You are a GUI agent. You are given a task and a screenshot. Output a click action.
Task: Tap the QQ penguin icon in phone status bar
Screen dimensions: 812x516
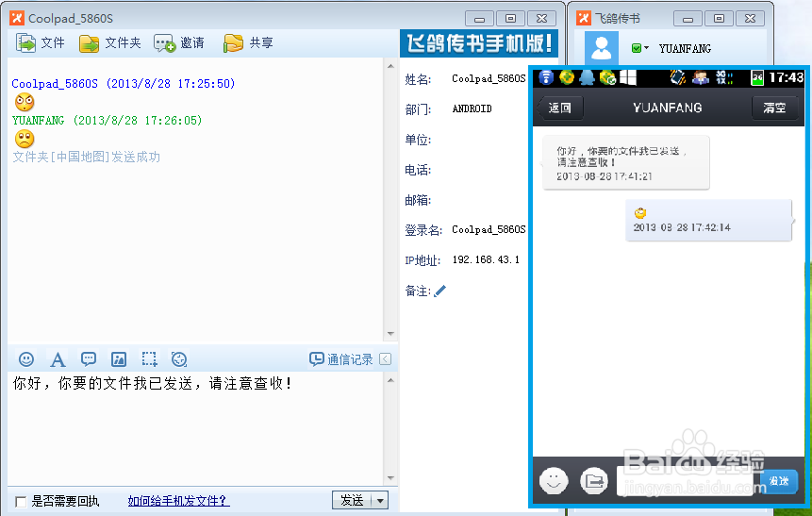coord(587,77)
